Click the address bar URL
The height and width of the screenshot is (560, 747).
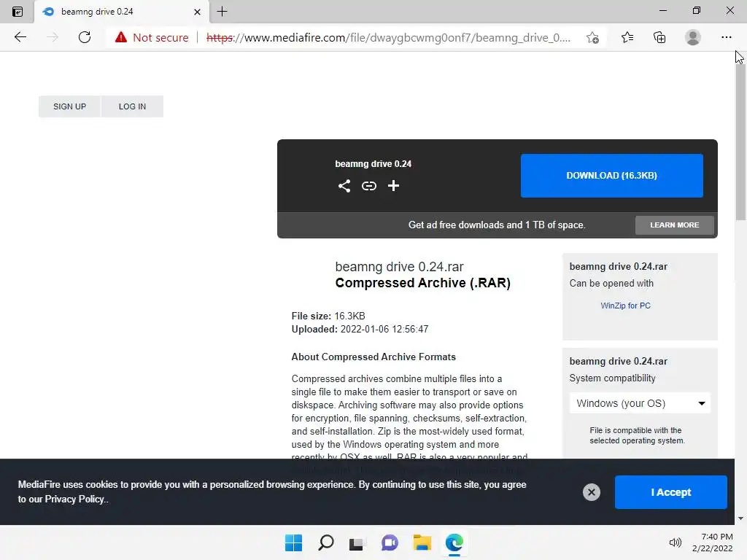tap(388, 38)
